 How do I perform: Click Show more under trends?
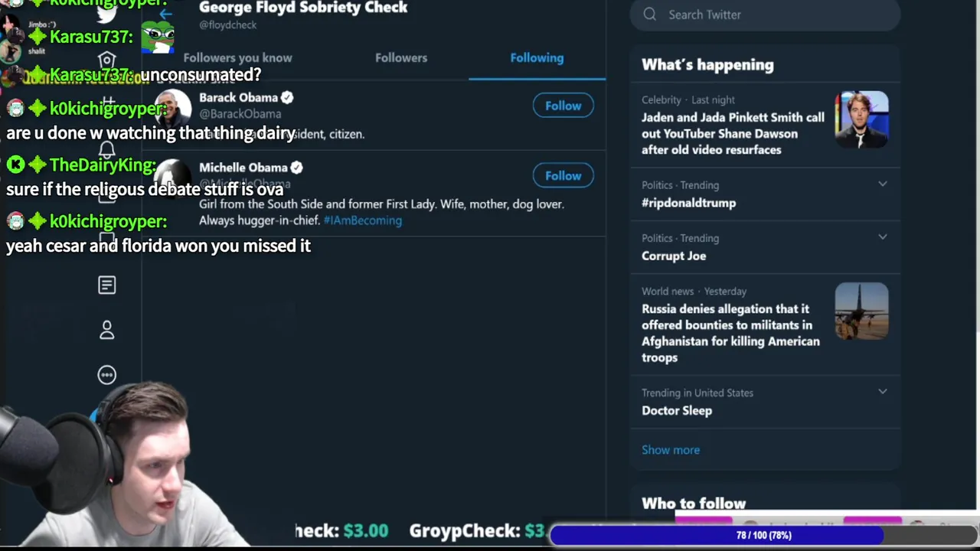[x=671, y=450]
